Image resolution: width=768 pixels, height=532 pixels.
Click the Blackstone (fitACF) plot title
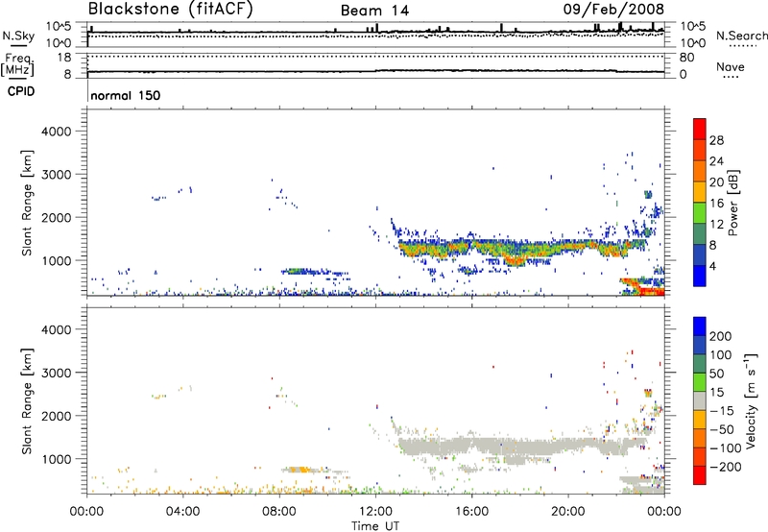click(170, 9)
